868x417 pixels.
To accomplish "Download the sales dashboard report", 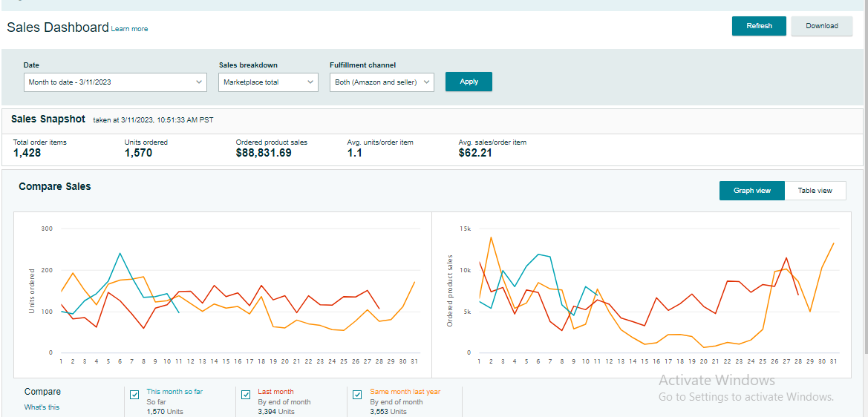I will (821, 26).
